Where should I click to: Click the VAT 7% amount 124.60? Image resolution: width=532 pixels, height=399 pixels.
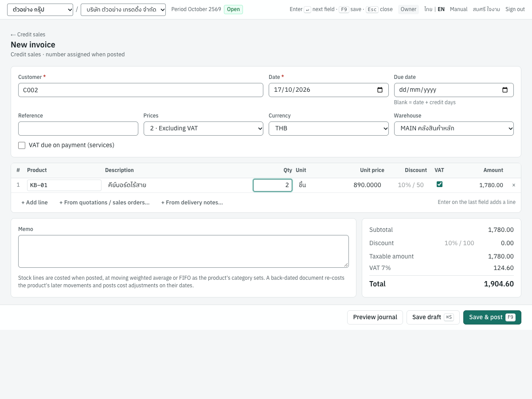504,268
